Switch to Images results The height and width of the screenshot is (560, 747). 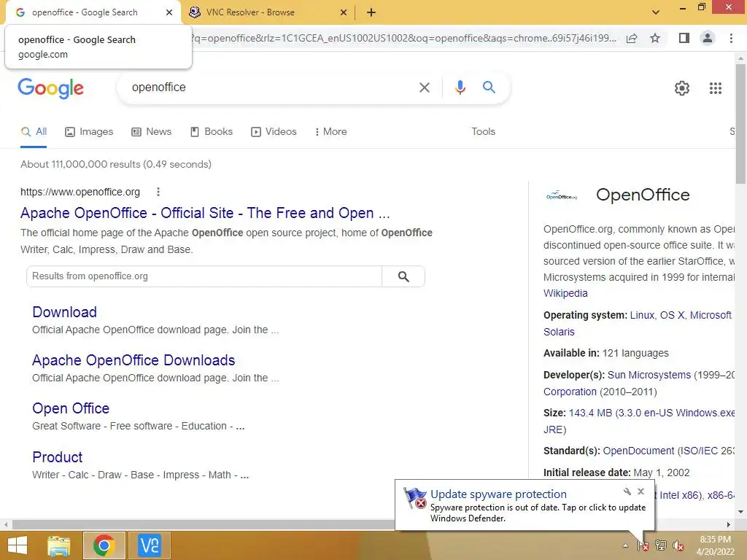click(89, 132)
